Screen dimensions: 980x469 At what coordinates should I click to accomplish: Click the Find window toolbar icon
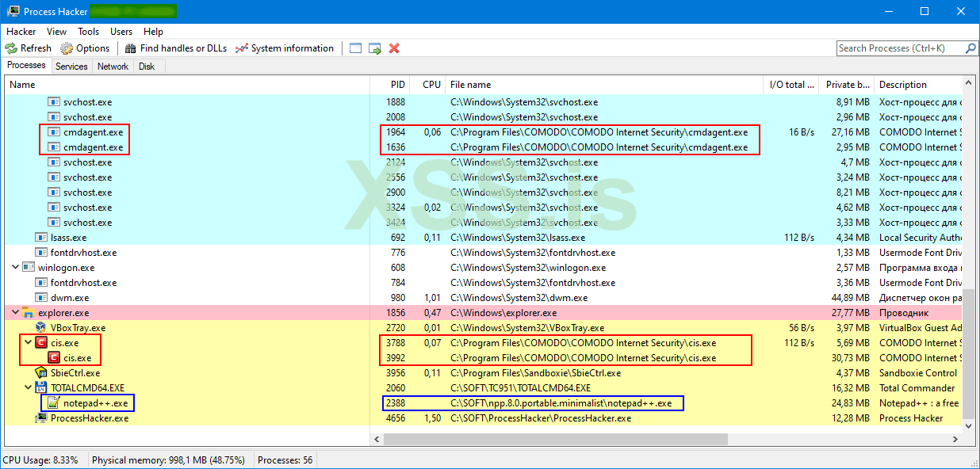pyautogui.click(x=355, y=48)
